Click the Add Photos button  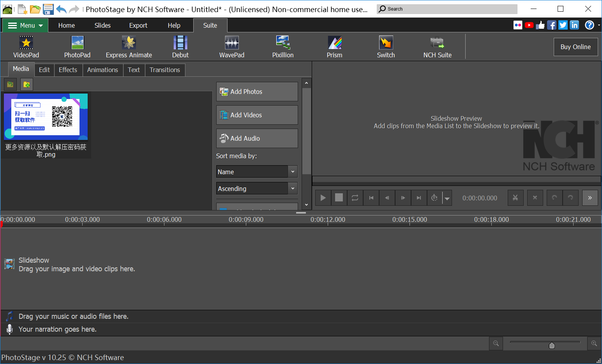[257, 92]
